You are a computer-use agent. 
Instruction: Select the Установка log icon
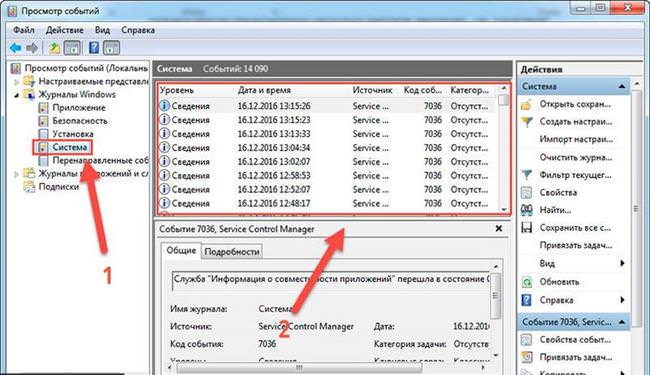click(x=43, y=134)
